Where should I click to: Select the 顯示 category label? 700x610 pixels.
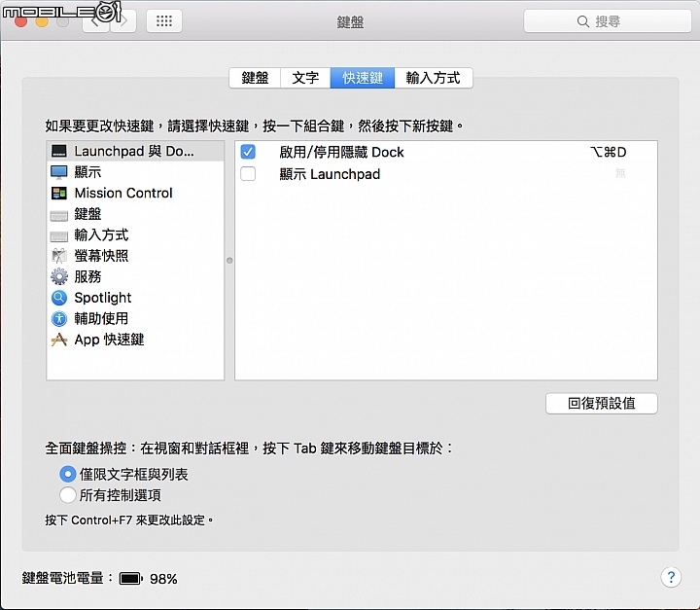[x=87, y=172]
